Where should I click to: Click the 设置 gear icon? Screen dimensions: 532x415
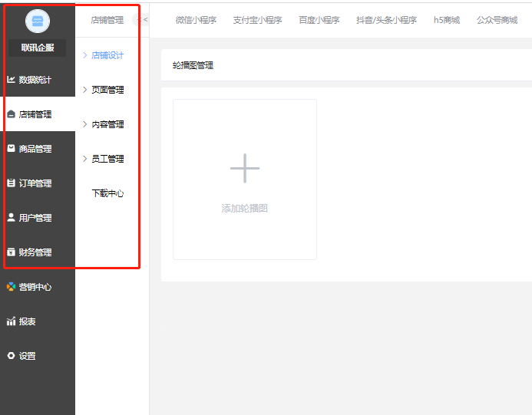coord(11,356)
